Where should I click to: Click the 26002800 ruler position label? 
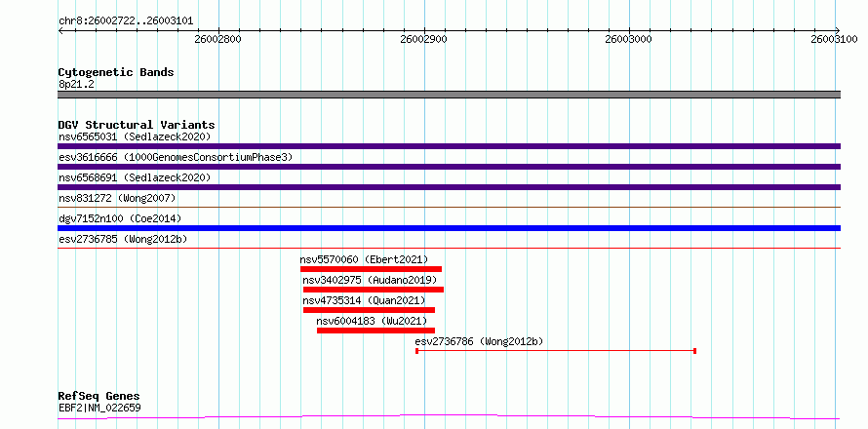[x=218, y=39]
